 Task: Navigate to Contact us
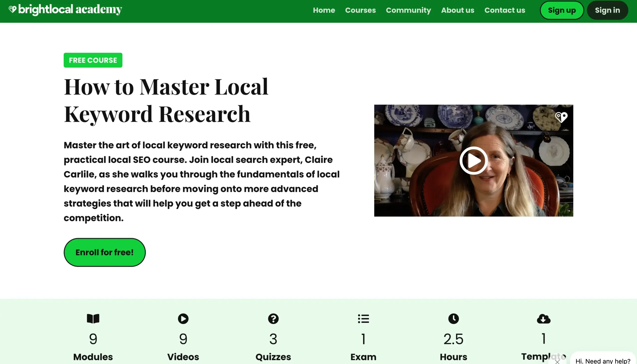coord(505,10)
